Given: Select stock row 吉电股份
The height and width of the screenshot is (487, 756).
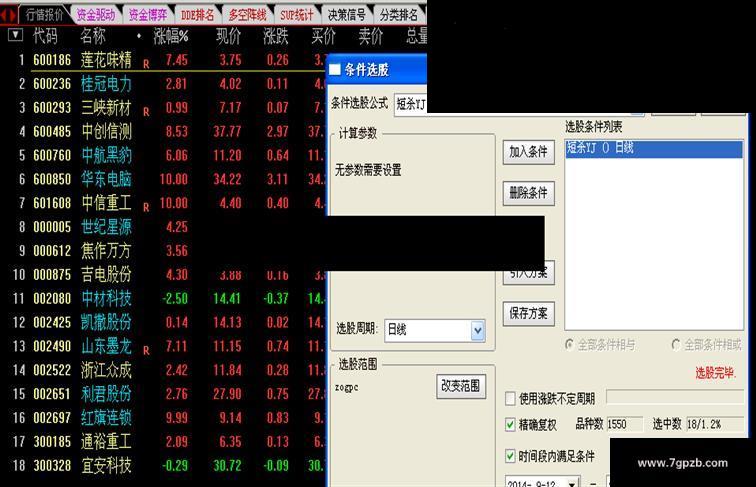Looking at the screenshot, I should click(x=164, y=275).
